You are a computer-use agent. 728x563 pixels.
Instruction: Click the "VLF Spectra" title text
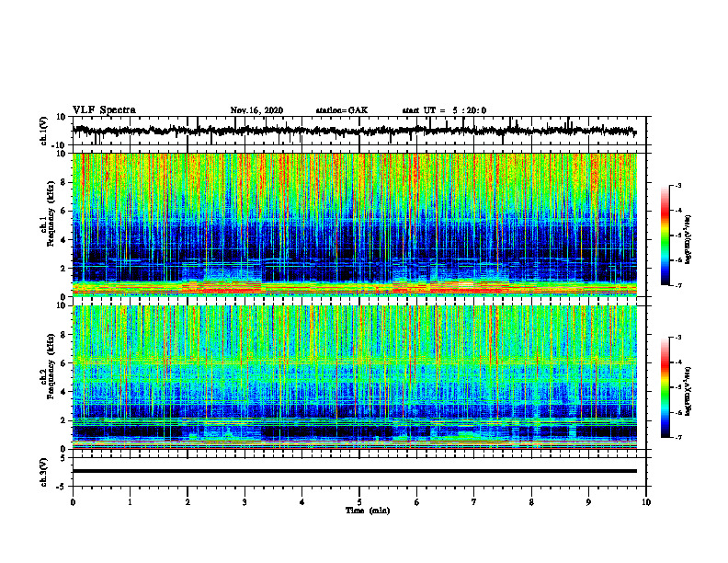point(104,110)
